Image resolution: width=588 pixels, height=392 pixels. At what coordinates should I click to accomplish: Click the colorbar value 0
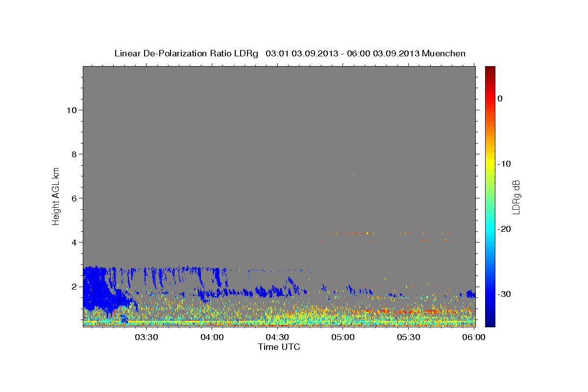pos(500,98)
